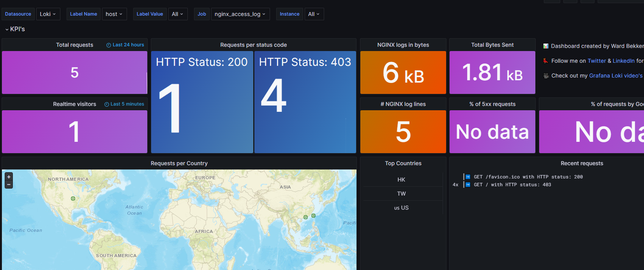644x270 pixels.
Task: Select the HK row in Top Countries
Action: coord(401,180)
